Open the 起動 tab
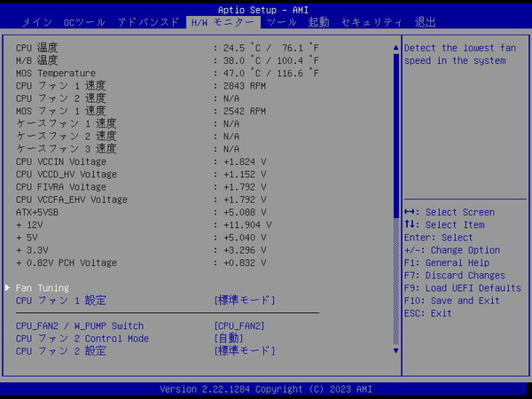The width and height of the screenshot is (532, 399). point(318,22)
